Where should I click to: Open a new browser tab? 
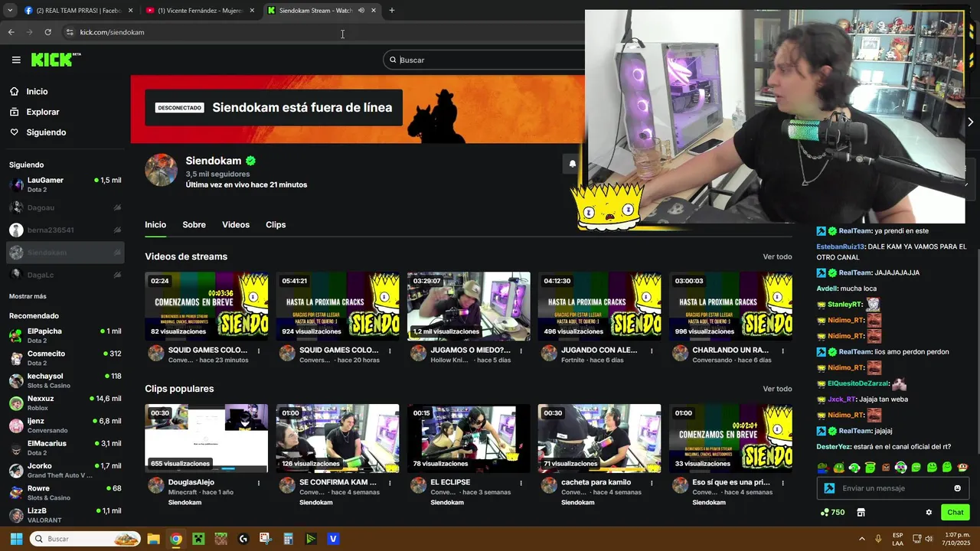(392, 11)
